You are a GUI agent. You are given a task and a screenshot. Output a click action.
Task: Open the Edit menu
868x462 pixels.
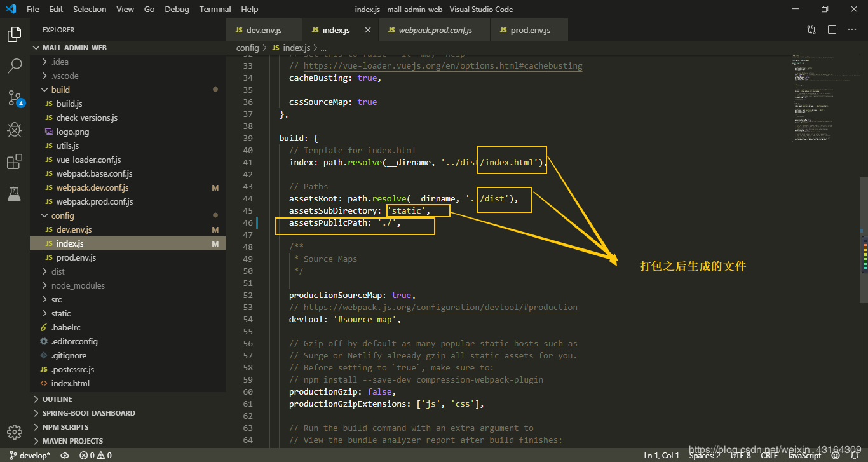[x=56, y=10]
